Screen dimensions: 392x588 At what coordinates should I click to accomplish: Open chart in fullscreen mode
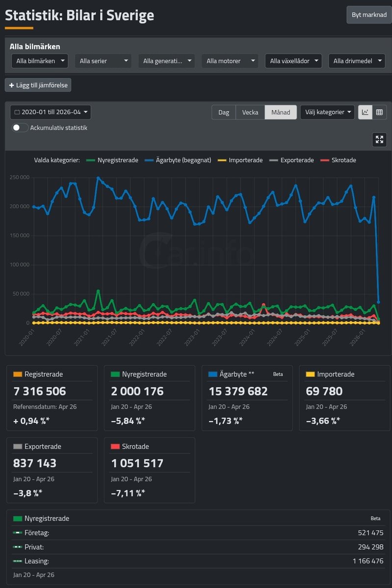click(x=379, y=140)
